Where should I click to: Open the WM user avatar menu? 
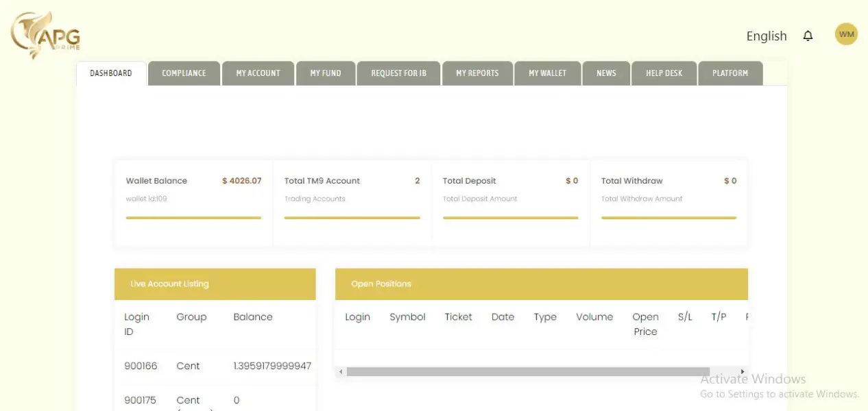point(846,34)
